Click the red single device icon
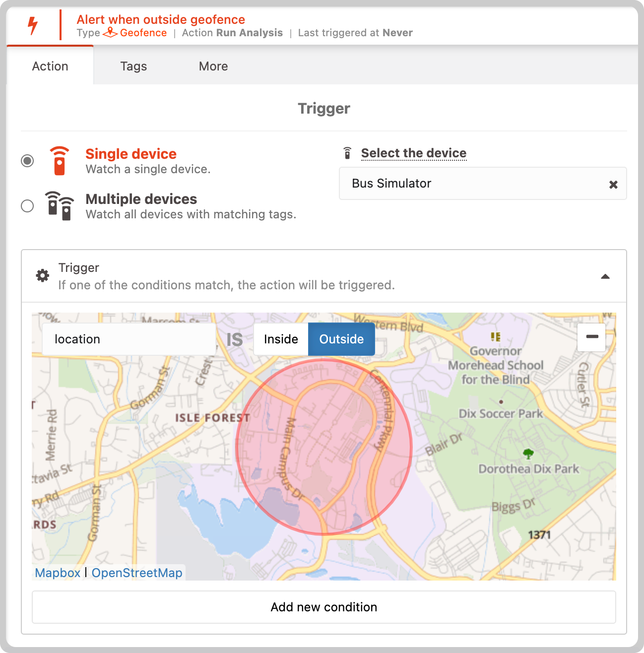Viewport: 644px width, 653px height. tap(60, 161)
